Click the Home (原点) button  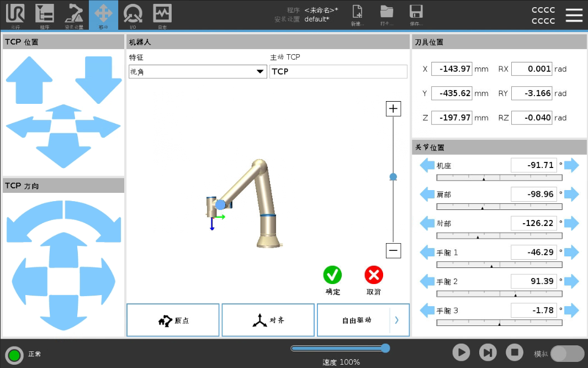point(173,320)
